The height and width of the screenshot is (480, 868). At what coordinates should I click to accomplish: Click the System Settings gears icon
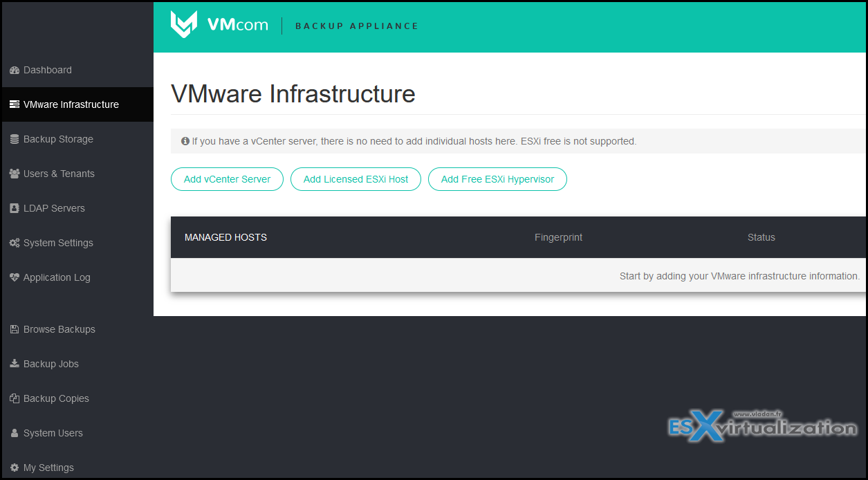[x=15, y=243]
